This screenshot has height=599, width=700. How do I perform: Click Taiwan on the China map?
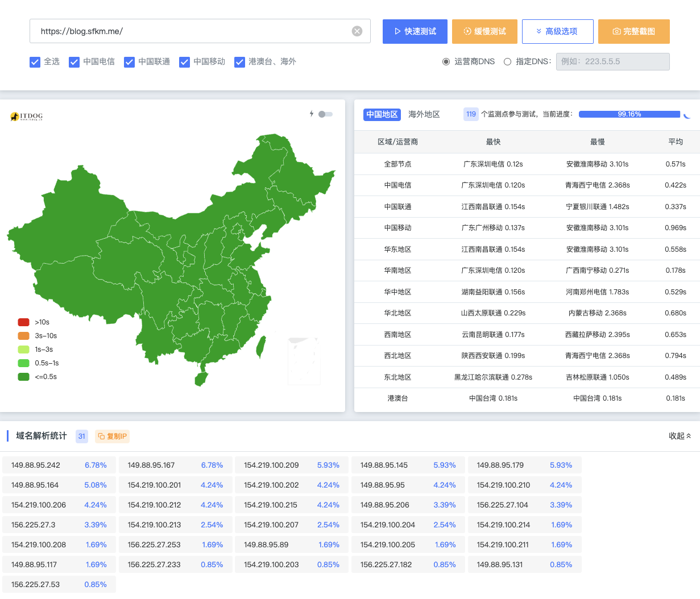point(261,347)
